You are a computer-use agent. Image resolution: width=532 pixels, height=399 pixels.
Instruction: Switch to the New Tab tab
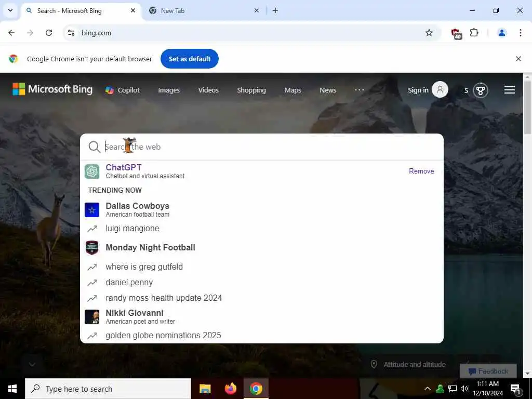205,11
